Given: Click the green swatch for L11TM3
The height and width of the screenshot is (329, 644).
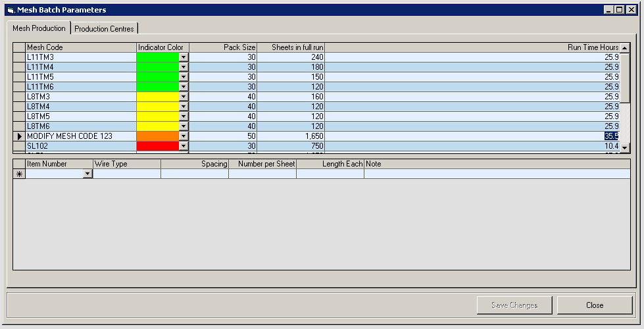Looking at the screenshot, I should tap(158, 57).
